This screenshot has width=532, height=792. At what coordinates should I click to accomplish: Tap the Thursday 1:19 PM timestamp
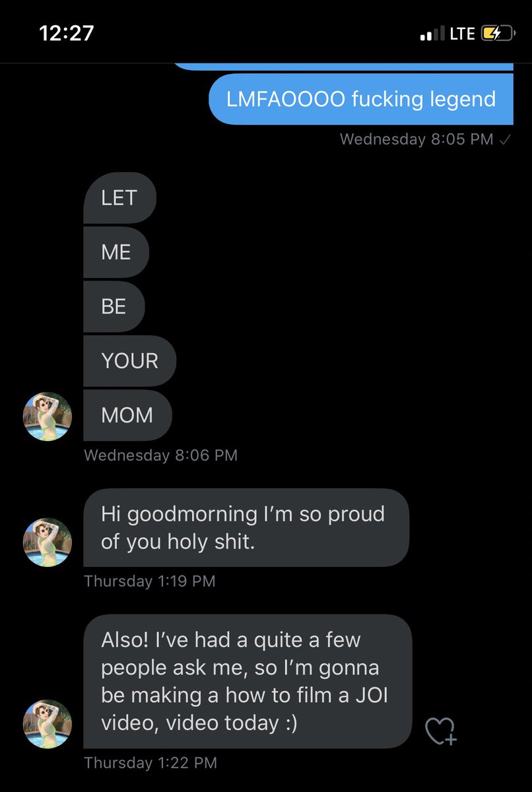pyautogui.click(x=150, y=581)
